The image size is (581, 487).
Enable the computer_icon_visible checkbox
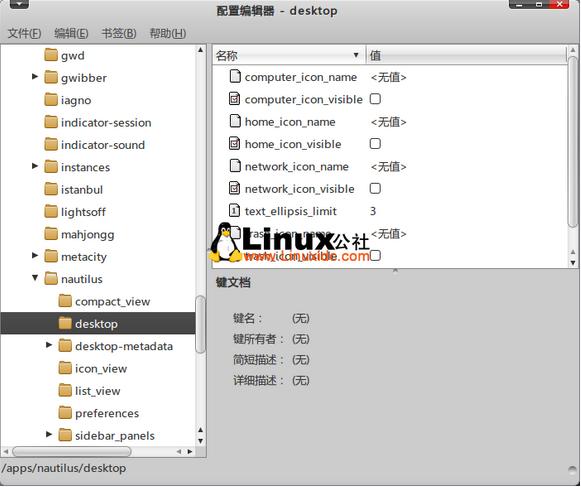click(375, 99)
